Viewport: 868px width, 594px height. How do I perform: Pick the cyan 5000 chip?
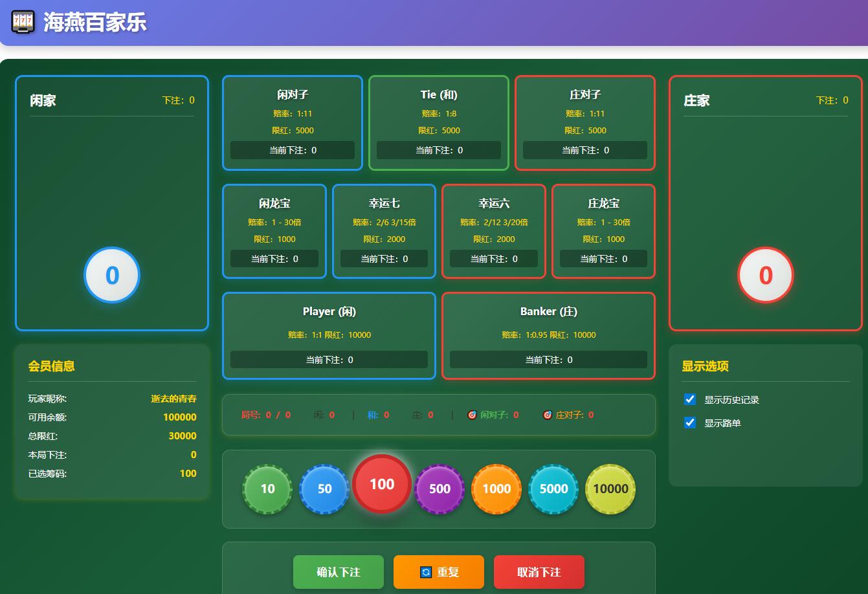tap(553, 489)
